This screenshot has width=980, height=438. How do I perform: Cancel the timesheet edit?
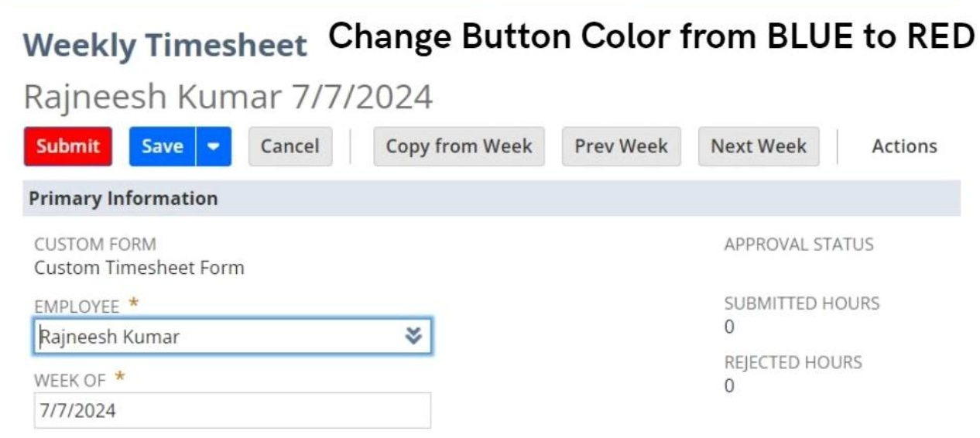tap(290, 146)
